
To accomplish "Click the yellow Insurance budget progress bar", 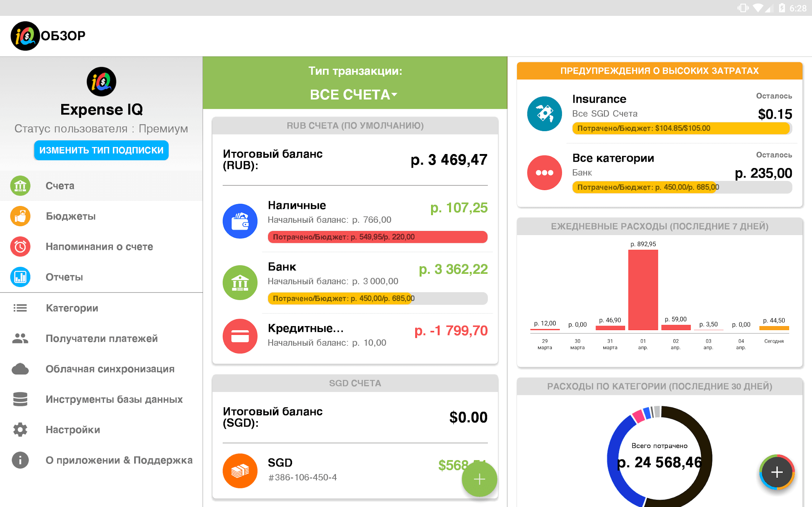I will click(681, 128).
